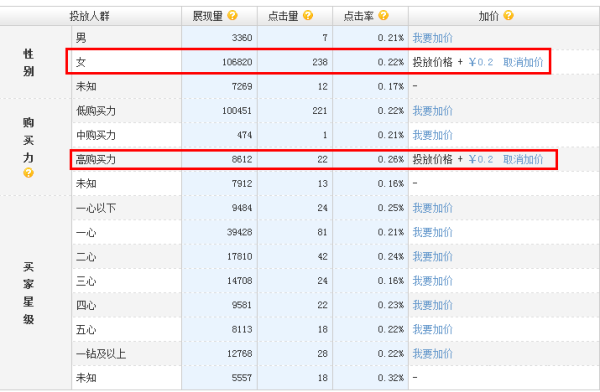This screenshot has height=392, width=600.
Task: Select the 一钻及以上 row label
Action: (x=101, y=354)
